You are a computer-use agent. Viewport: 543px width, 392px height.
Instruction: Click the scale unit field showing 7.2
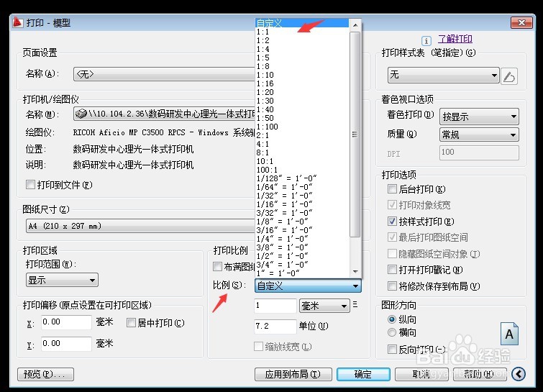pos(275,327)
